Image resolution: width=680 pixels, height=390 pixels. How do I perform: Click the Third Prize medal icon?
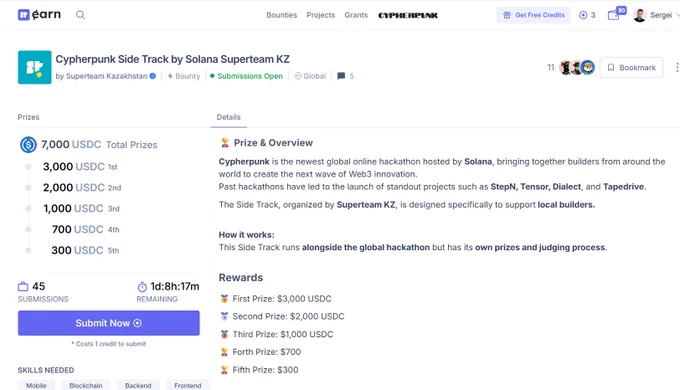tap(224, 334)
